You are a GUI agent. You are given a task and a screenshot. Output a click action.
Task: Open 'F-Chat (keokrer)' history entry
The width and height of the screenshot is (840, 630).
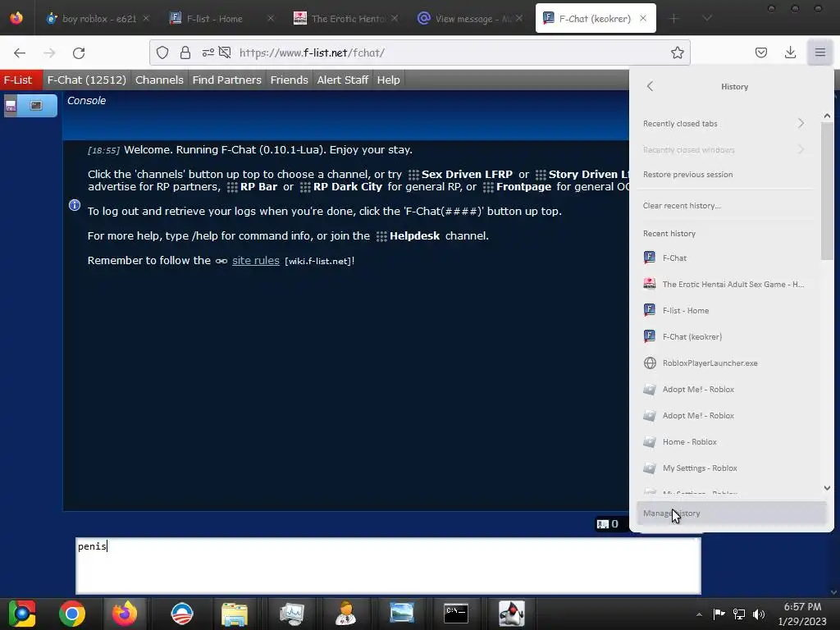pos(724,336)
